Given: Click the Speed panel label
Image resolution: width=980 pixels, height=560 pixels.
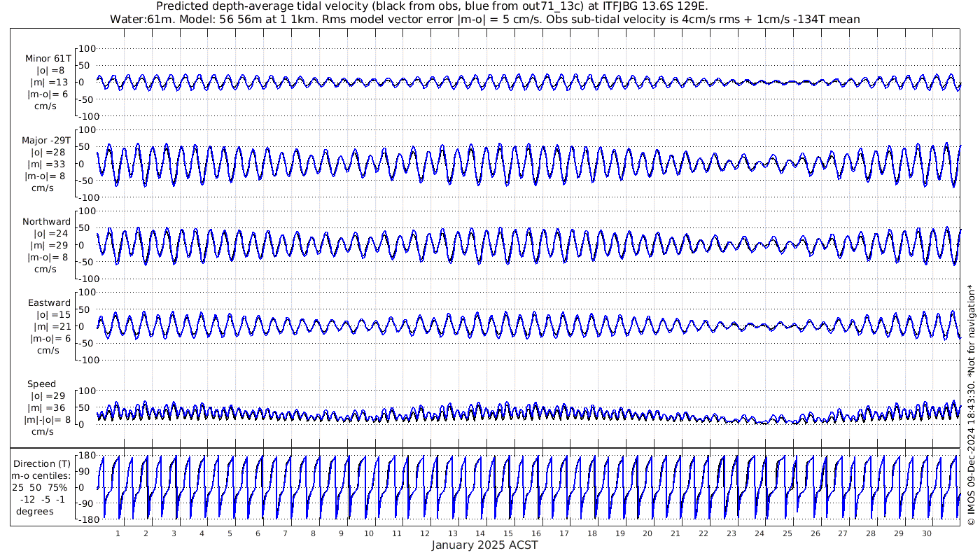Looking at the screenshot, I should pos(42,384).
